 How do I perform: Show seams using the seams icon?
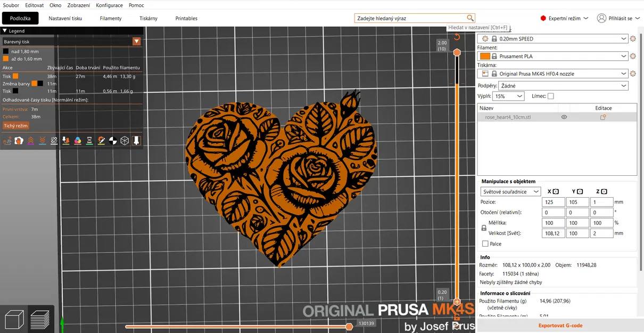[54, 140]
